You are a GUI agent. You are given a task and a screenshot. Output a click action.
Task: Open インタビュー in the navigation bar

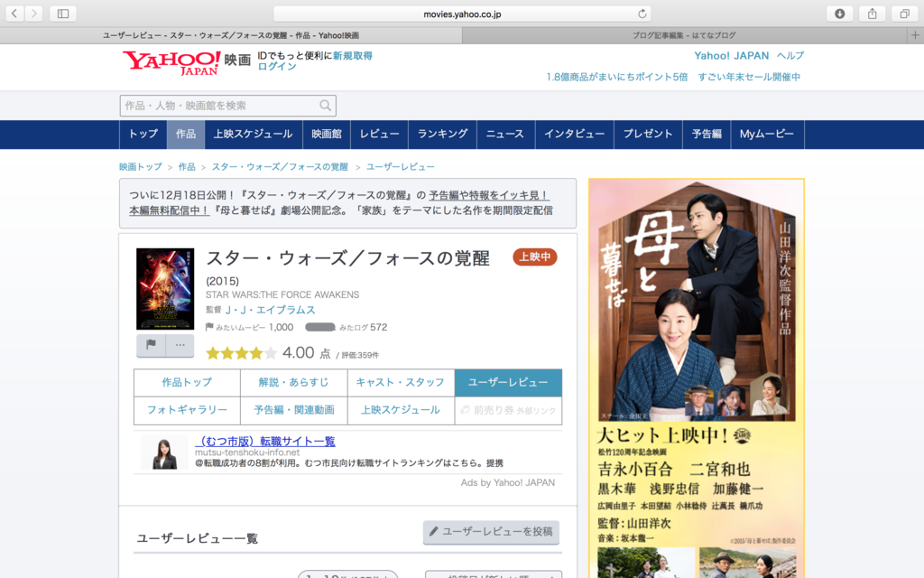574,134
